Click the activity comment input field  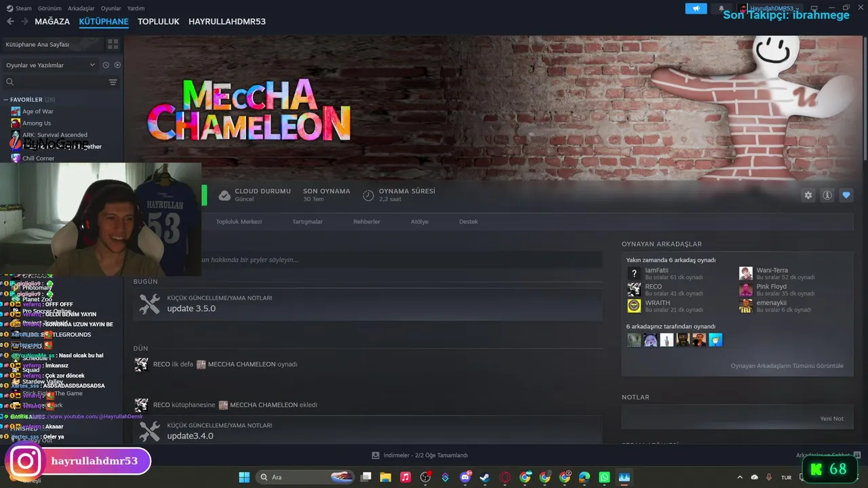(401, 260)
